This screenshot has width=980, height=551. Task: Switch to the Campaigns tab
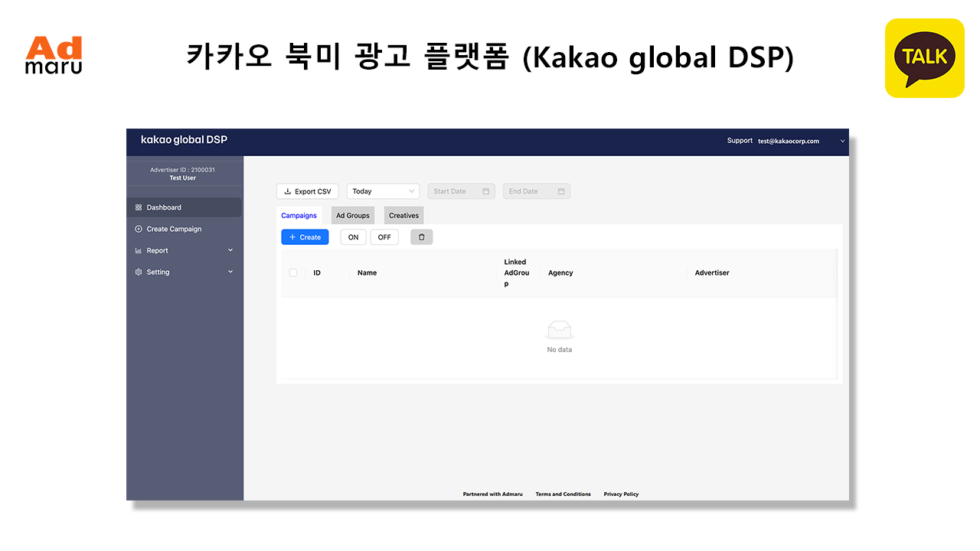tap(299, 216)
